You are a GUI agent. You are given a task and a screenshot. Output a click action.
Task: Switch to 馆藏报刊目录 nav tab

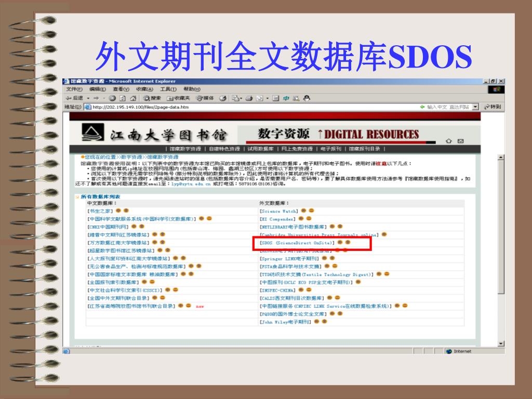coord(364,149)
